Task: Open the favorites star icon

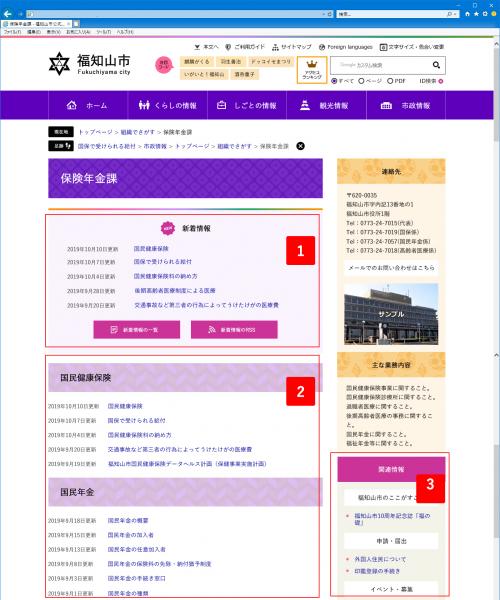Action: click(476, 14)
